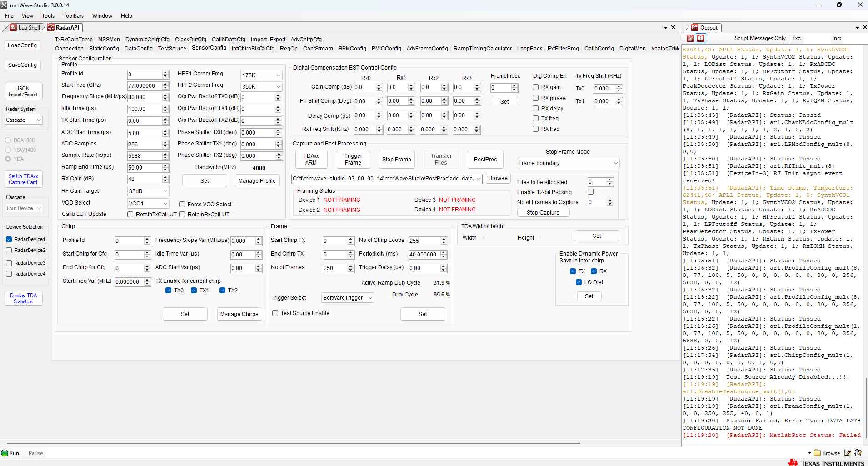Click the script search magnifier icon
868x466 pixels.
coord(858,453)
